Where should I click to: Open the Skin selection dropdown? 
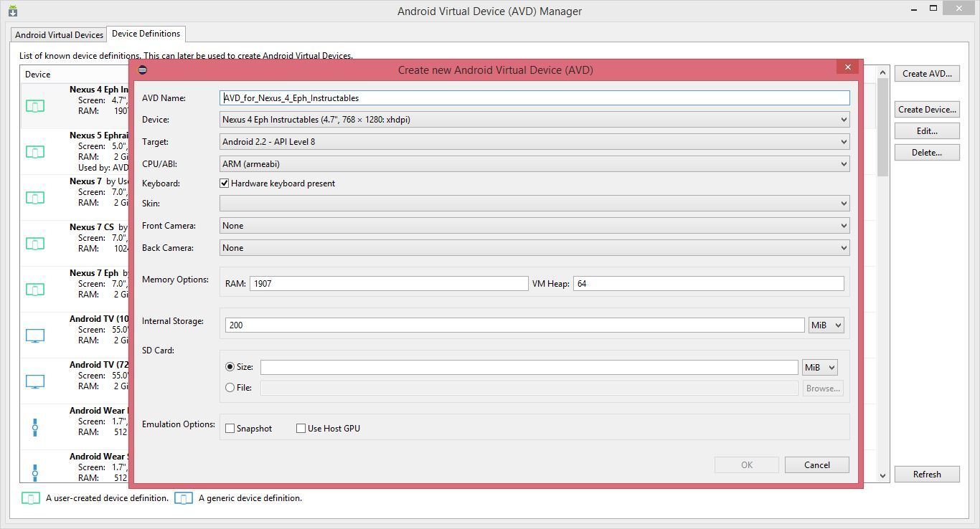click(843, 203)
